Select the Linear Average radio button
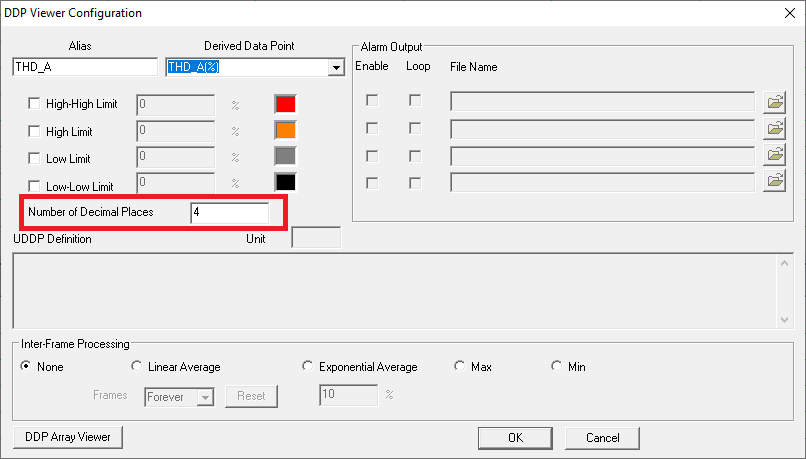The width and height of the screenshot is (806, 459). click(138, 367)
